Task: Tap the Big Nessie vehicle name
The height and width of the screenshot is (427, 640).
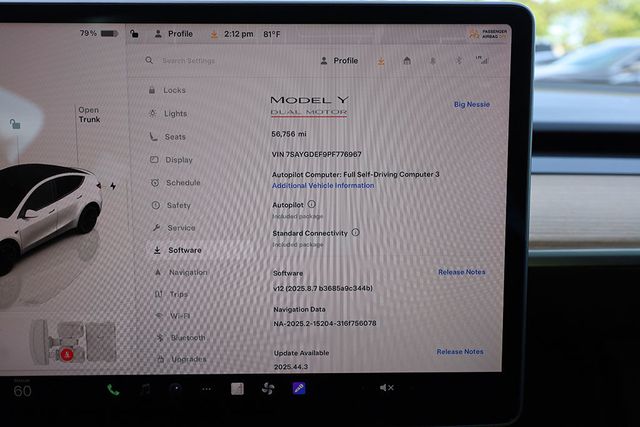Action: tap(471, 104)
